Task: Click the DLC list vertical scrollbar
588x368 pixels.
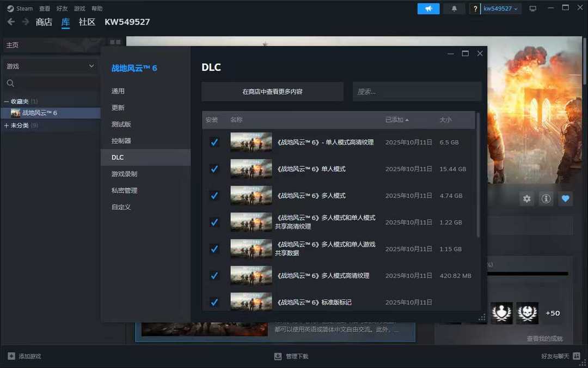Action: 478,174
